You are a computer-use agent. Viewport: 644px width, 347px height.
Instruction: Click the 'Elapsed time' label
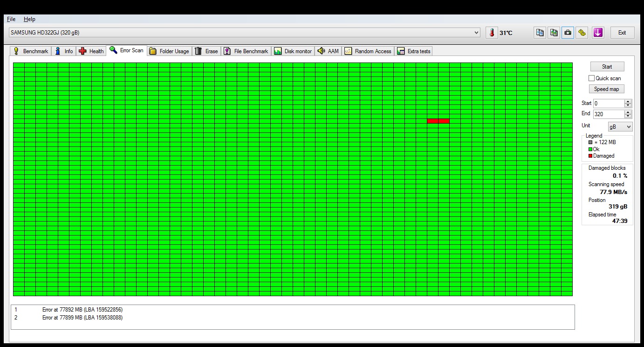pyautogui.click(x=602, y=215)
